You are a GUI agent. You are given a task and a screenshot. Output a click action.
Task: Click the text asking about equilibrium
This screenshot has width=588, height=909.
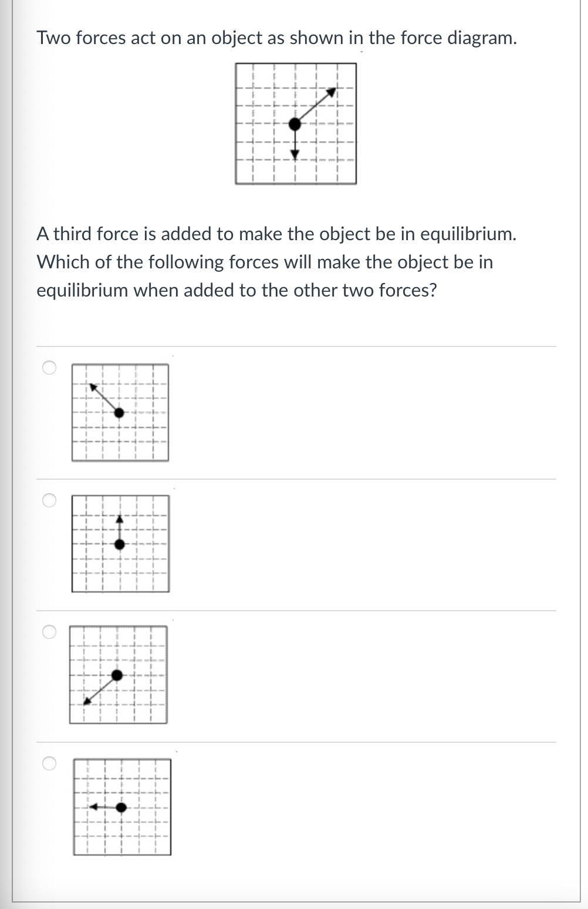pos(276,262)
